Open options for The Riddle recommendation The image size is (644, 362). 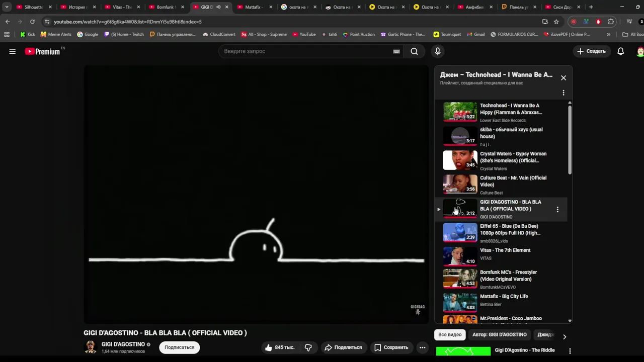[570, 351]
